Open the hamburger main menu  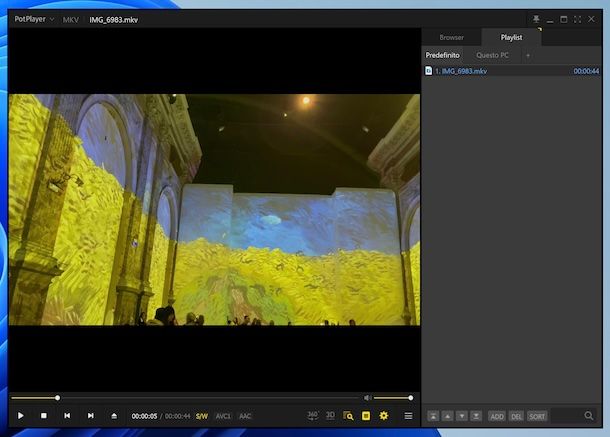click(x=408, y=416)
